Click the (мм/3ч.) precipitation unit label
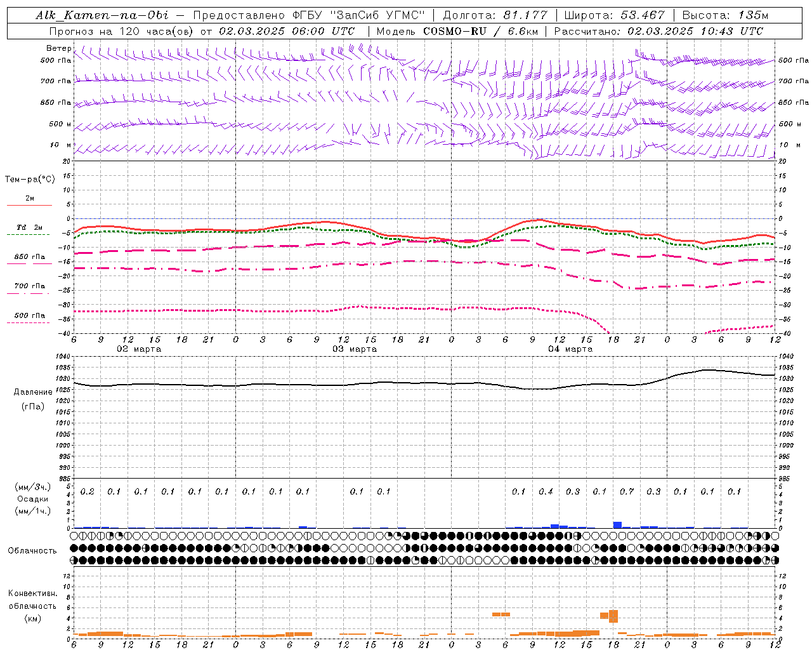The image size is (812, 650). (x=33, y=487)
